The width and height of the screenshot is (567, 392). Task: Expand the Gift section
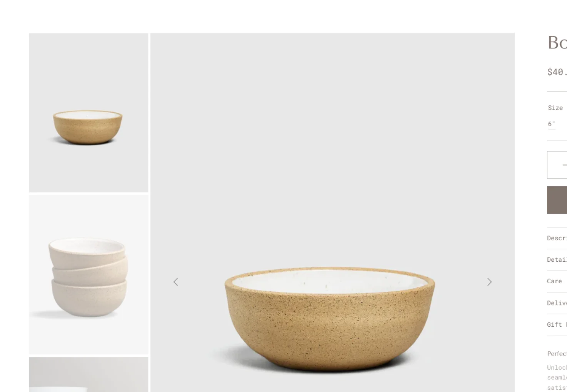tap(557, 325)
